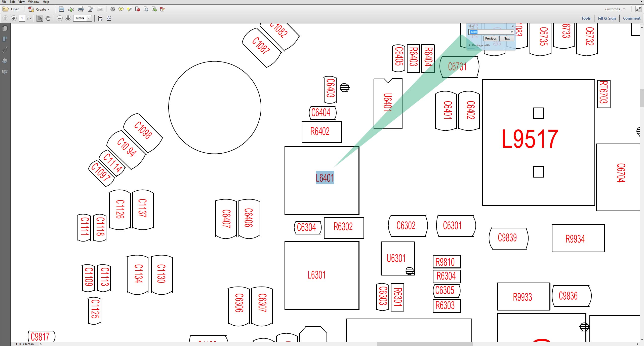644x346 pixels.
Task: Click the save floppy disk icon
Action: click(x=61, y=9)
